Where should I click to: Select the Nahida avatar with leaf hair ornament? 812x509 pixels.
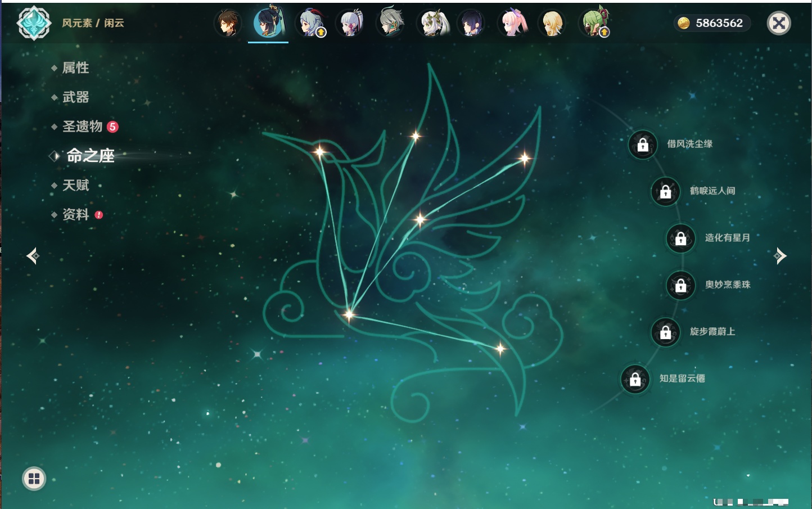[432, 23]
